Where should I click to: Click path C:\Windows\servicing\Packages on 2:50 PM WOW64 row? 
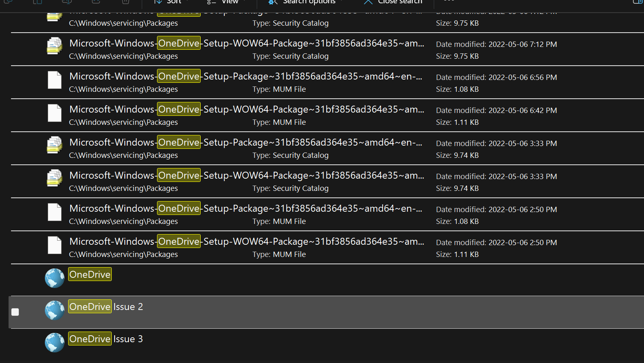(123, 255)
